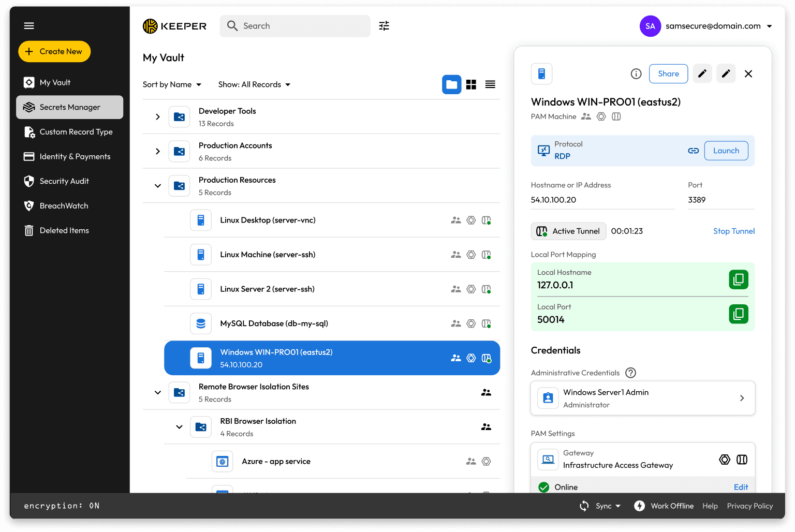
Task: Collapse the Production Resources folder
Action: coord(158,186)
